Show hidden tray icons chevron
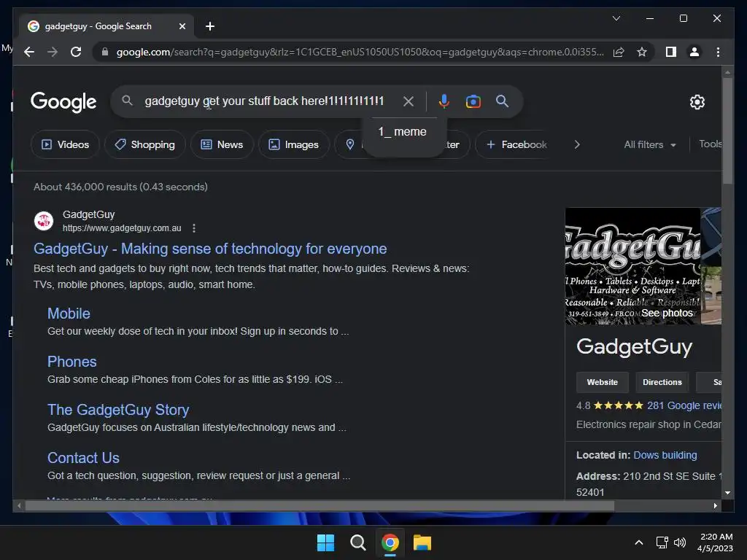The image size is (747, 560). pos(639,542)
